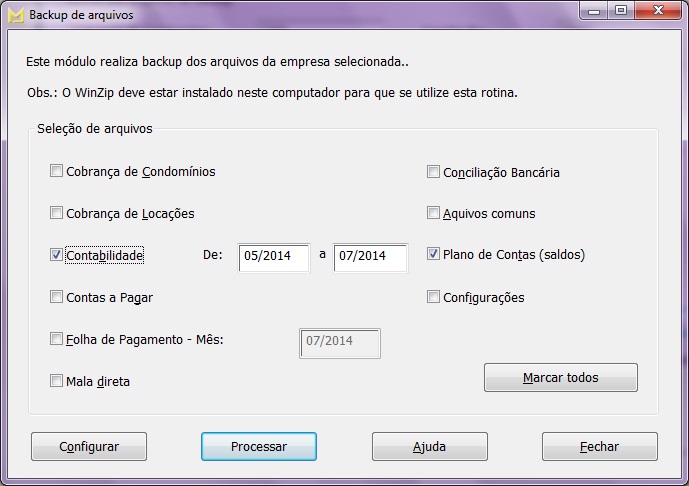This screenshot has height=486, width=689.
Task: Click the start date field showing 05/2014
Action: [x=275, y=257]
